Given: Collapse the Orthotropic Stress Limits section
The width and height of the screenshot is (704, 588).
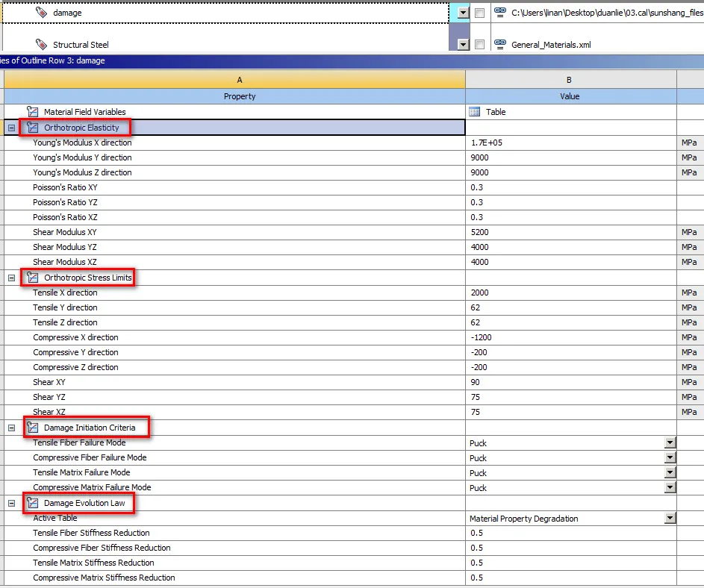Looking at the screenshot, I should 11,278.
